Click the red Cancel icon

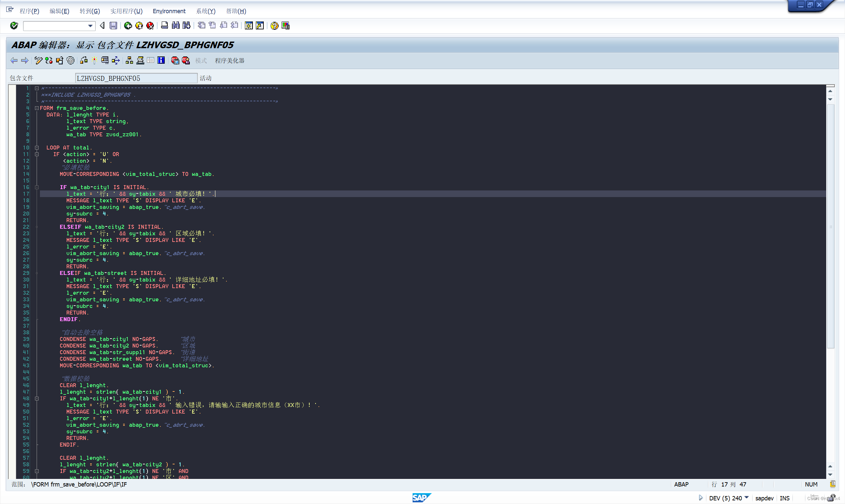(150, 25)
